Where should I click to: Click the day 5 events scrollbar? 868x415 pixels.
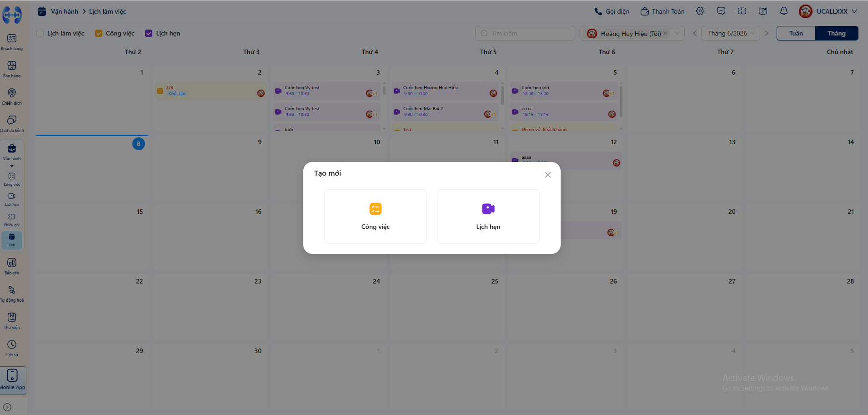(x=621, y=101)
